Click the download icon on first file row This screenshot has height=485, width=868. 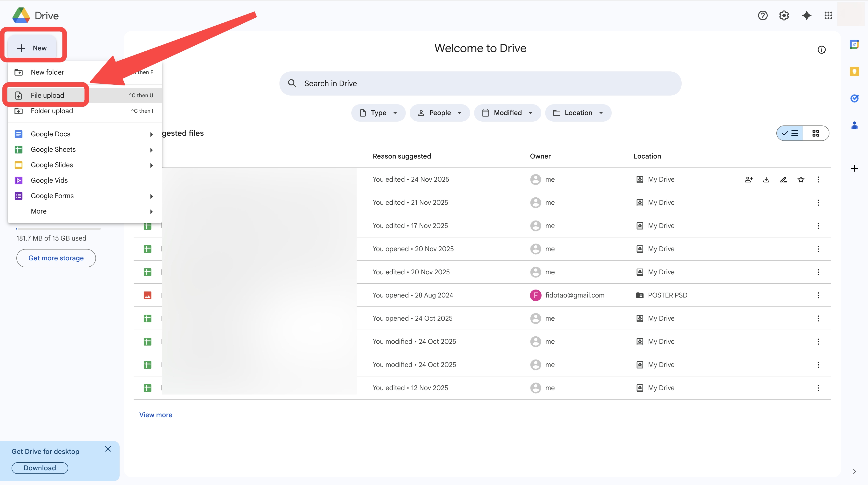coord(766,180)
